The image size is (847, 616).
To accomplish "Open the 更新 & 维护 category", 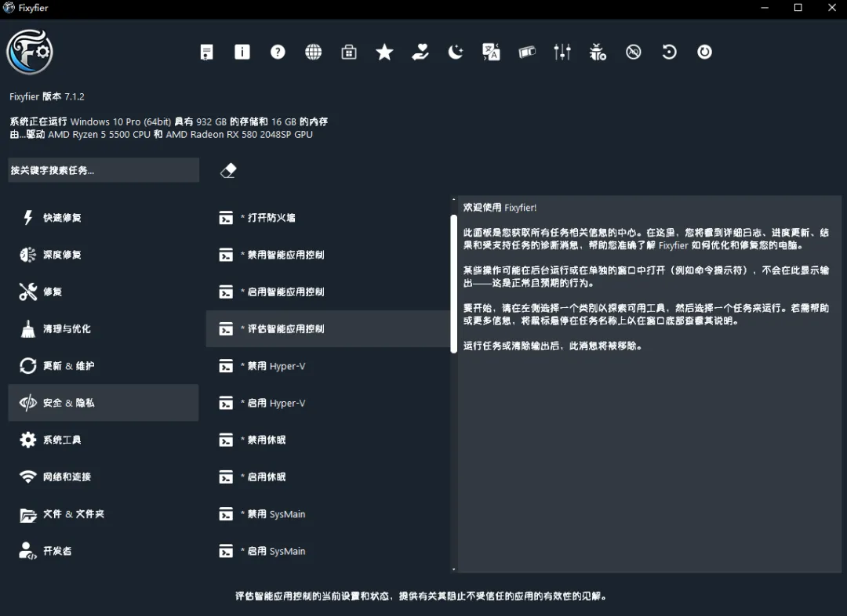I will pyautogui.click(x=104, y=365).
